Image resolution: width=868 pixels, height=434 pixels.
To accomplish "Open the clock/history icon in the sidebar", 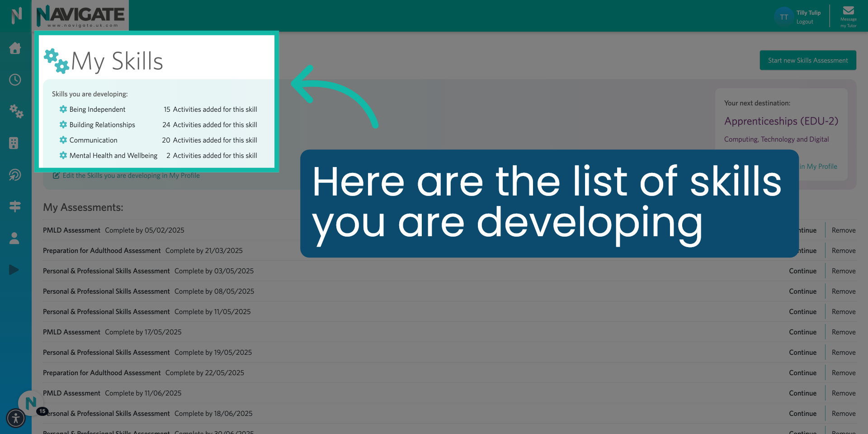I will coord(15,80).
